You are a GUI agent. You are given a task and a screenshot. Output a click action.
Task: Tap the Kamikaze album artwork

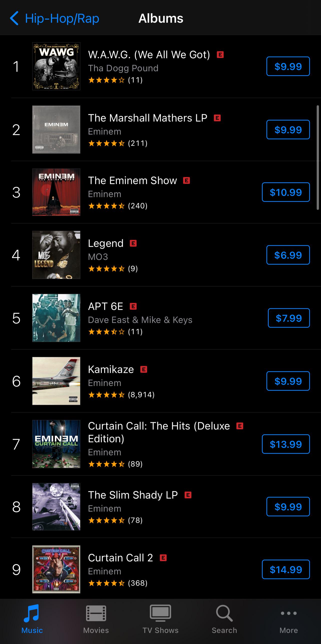point(56,381)
